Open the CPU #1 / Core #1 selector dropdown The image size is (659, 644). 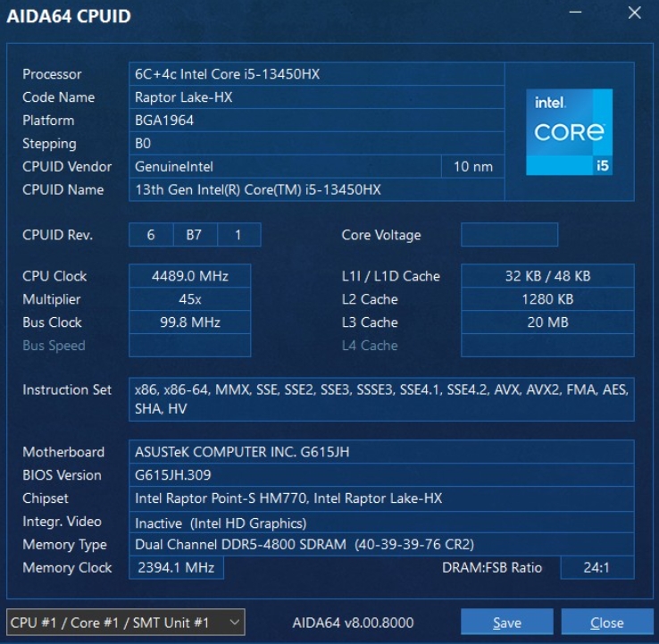125,623
